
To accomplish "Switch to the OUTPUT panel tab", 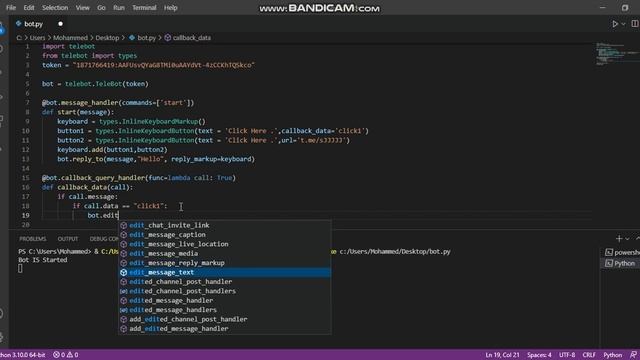I will click(68, 239).
